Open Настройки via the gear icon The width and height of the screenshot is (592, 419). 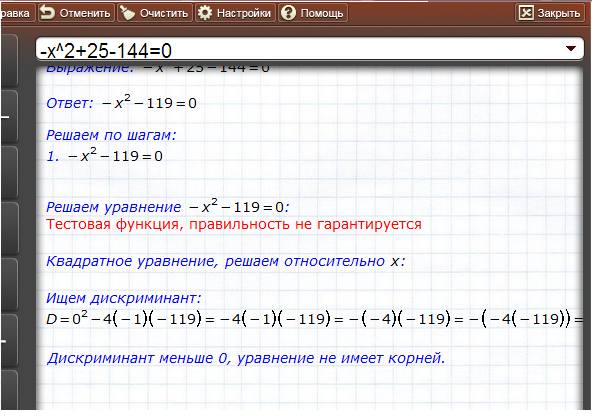click(205, 13)
